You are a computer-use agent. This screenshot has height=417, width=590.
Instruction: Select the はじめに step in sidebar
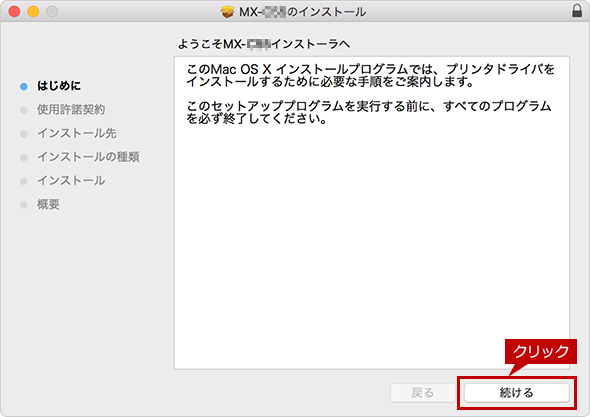pyautogui.click(x=59, y=86)
